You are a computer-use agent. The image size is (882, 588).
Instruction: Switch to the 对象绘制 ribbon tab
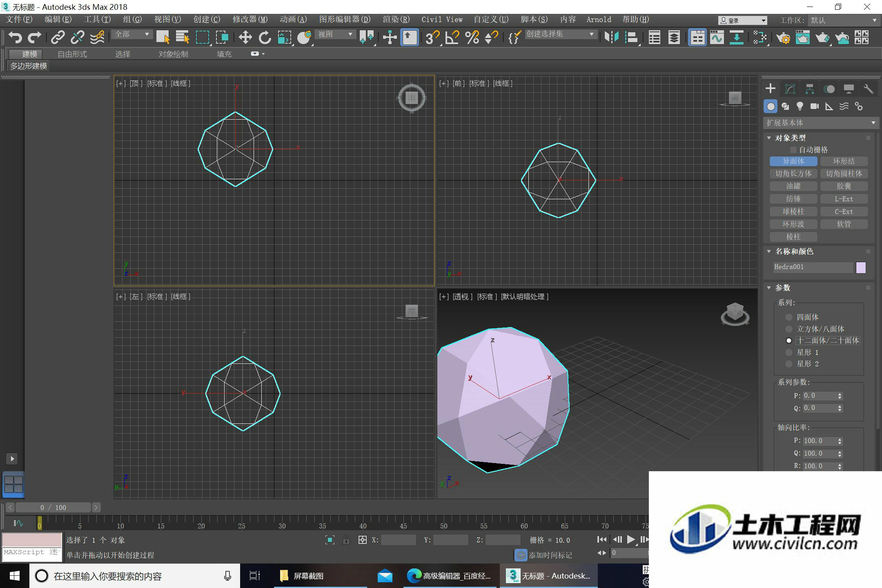pos(173,54)
